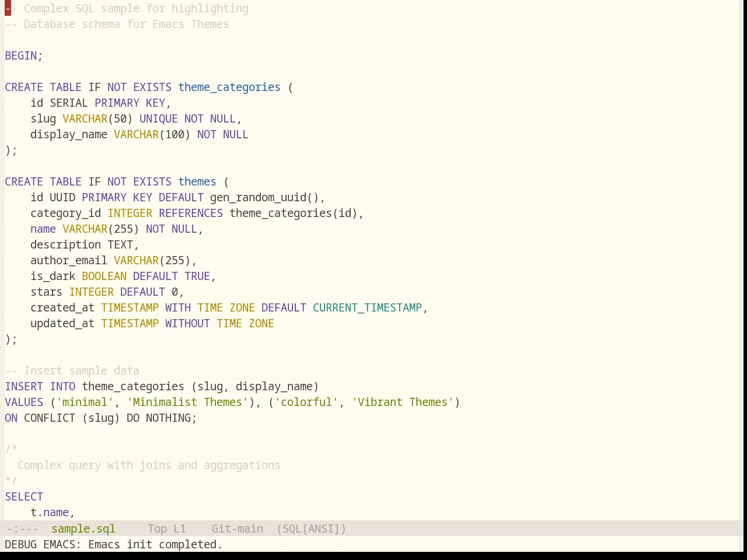Screen dimensions: 747x560
Task: Click the SERIAL type on the id line
Action: click(69, 103)
